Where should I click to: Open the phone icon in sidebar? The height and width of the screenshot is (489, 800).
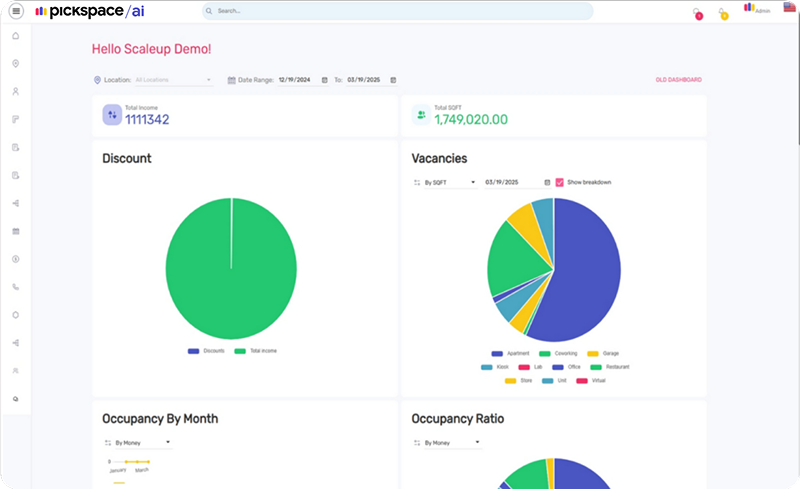click(16, 287)
